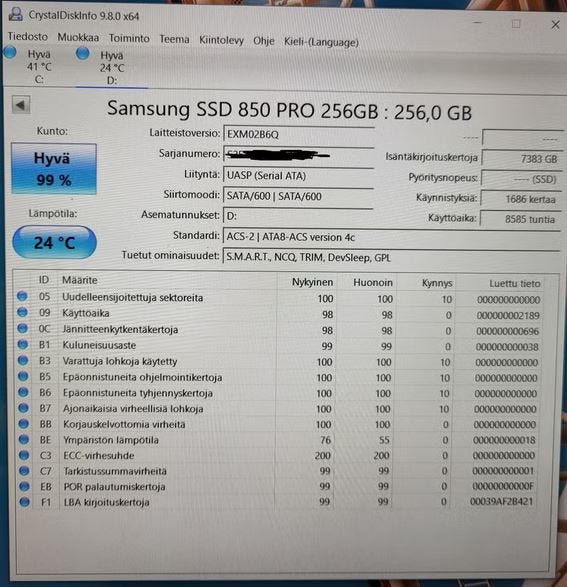Click the previous disk arrow button
This screenshot has height=587, width=567.
21,105
